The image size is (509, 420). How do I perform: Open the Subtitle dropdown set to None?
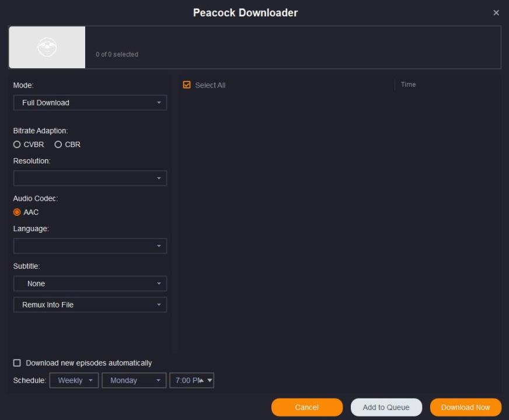(x=90, y=283)
